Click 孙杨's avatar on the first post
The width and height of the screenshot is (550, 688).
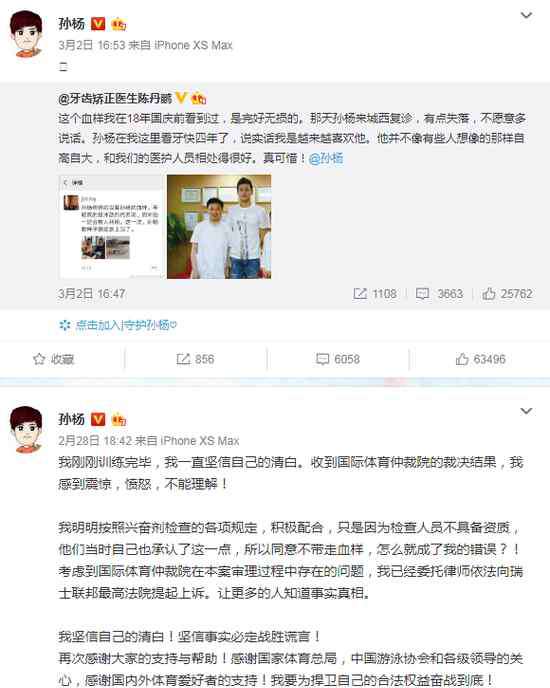pos(26,34)
